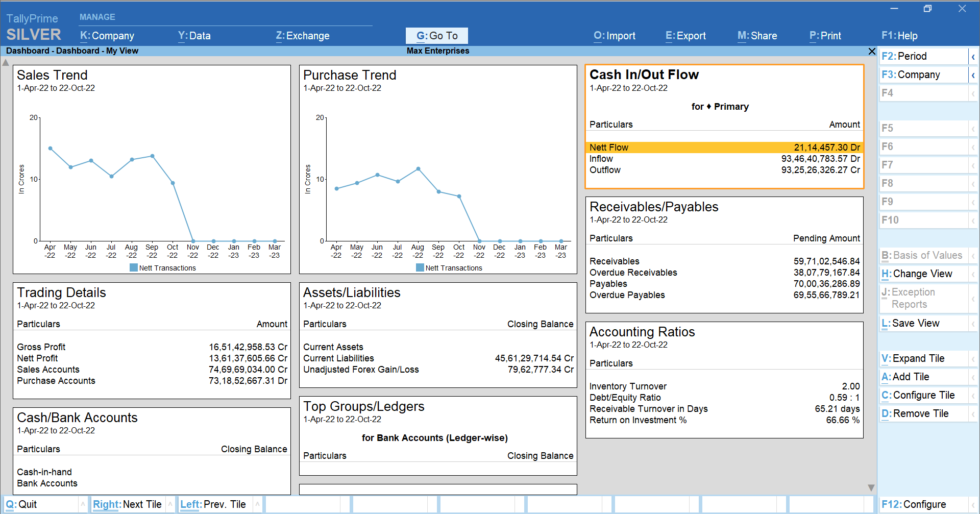Open O:Import
The image size is (980, 514).
614,36
